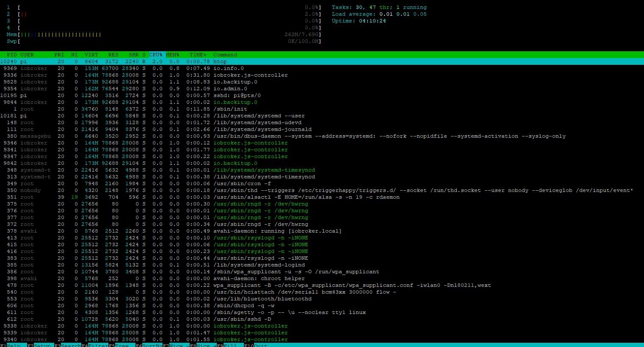Sort by the MEM% column header
This screenshot has width=644, height=347.
point(173,55)
